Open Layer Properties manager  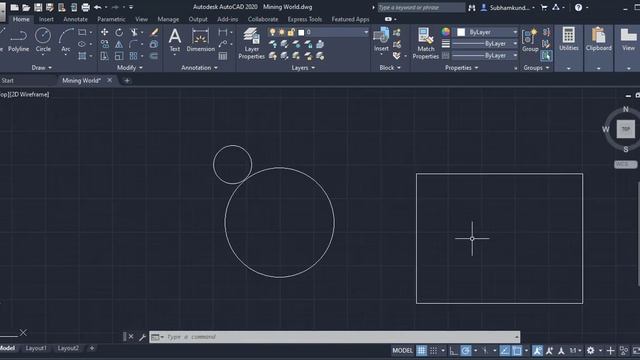pyautogui.click(x=251, y=43)
